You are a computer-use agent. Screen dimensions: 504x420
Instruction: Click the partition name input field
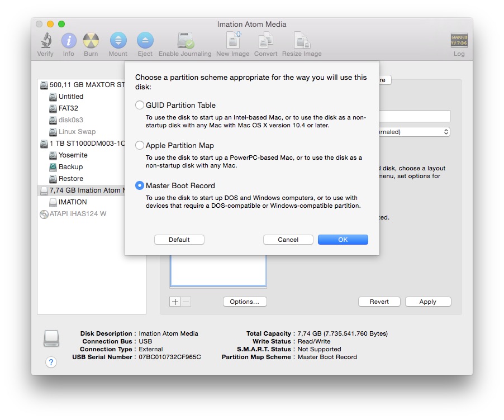tap(415, 116)
